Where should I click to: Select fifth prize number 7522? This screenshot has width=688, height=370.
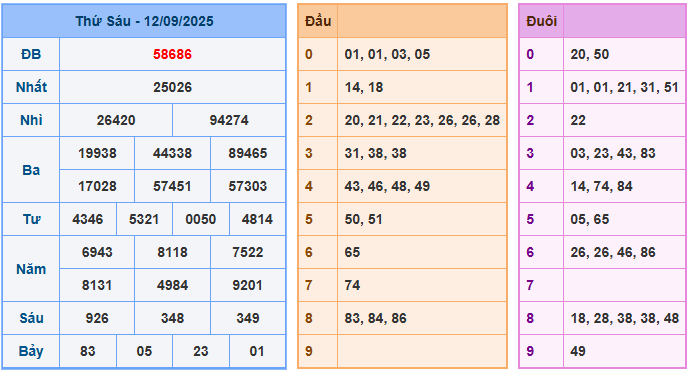point(248,252)
